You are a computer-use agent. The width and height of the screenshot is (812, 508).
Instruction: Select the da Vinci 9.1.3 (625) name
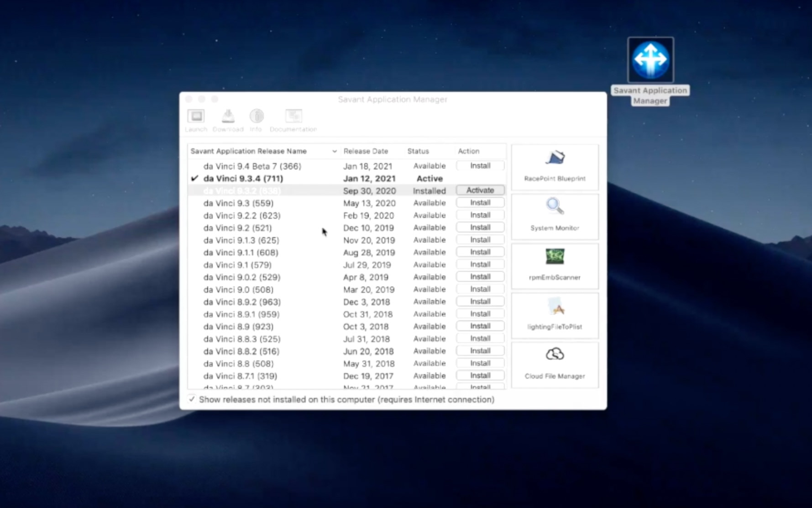[241, 240]
